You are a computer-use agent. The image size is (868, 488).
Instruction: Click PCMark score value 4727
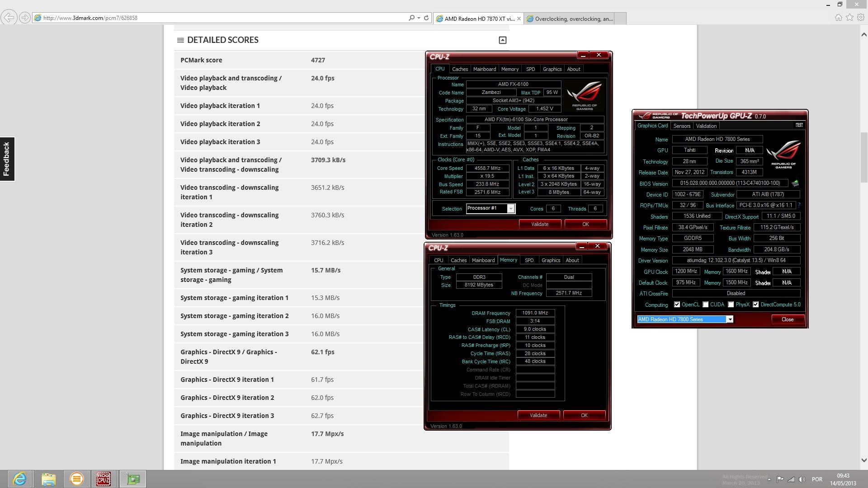point(318,60)
